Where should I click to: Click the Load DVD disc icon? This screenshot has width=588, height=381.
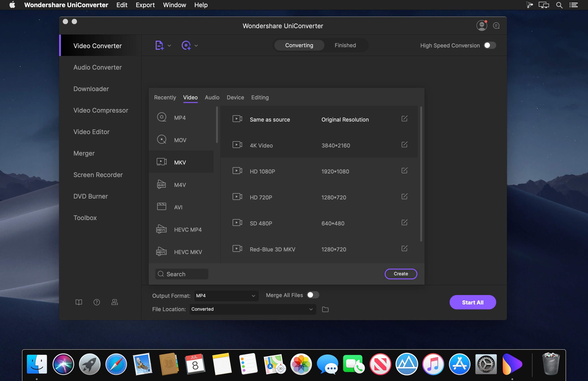[187, 45]
